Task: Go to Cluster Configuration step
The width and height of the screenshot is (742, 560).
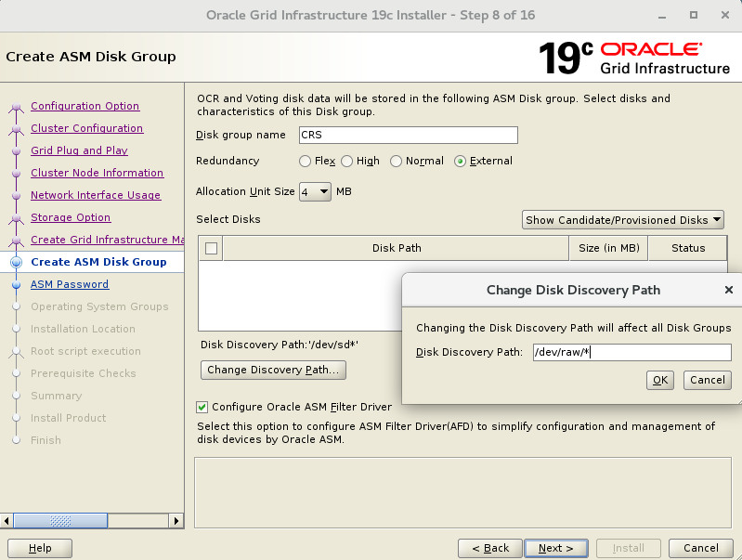Action: 87,128
